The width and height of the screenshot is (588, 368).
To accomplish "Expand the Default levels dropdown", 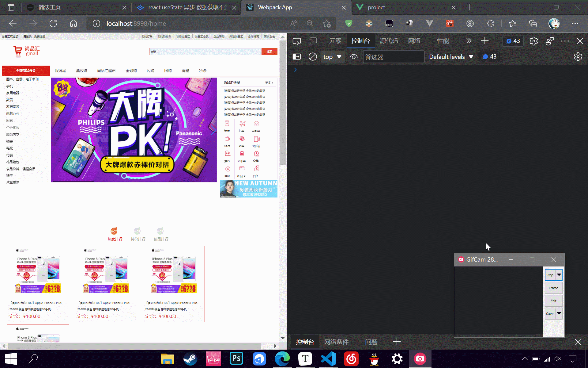I will coord(451,56).
